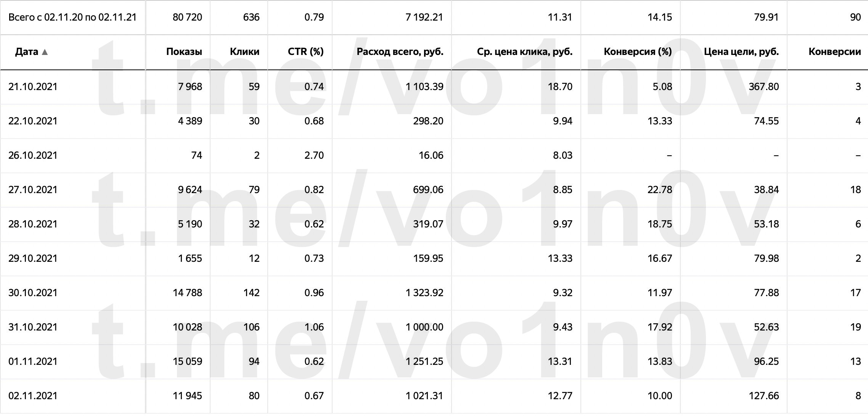Click the 30.10.2021 date cell
The height and width of the screenshot is (416, 868).
[x=33, y=293]
